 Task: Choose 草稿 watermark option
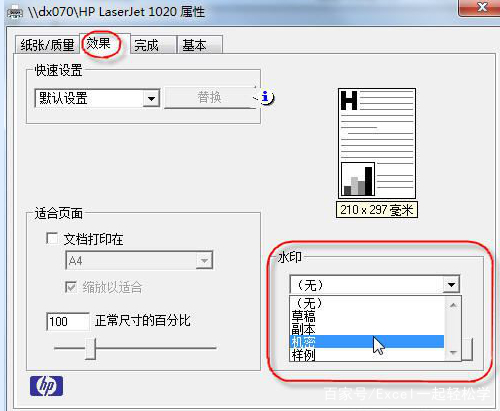[x=367, y=315]
